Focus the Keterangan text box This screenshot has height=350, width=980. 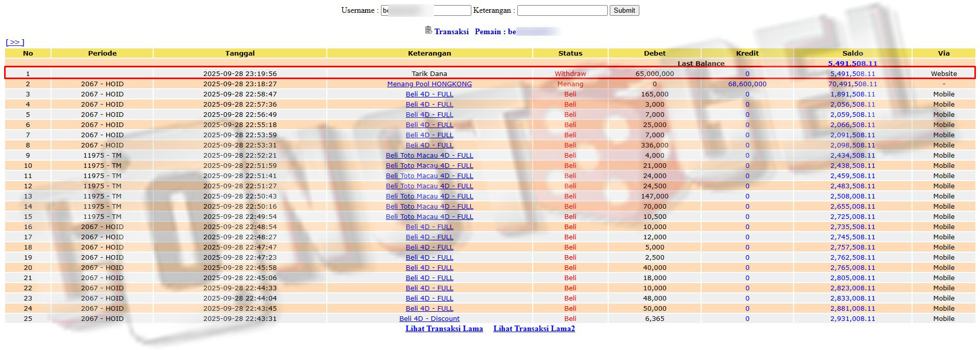pyautogui.click(x=562, y=10)
